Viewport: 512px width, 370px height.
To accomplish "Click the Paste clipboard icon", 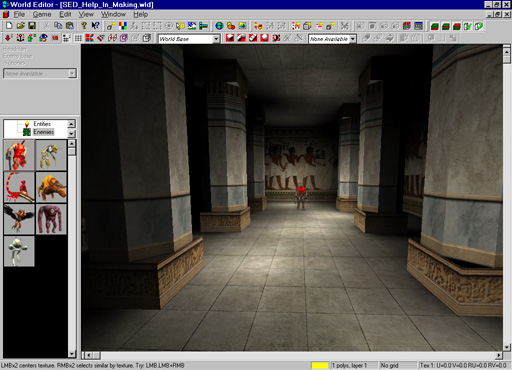I will [x=70, y=26].
